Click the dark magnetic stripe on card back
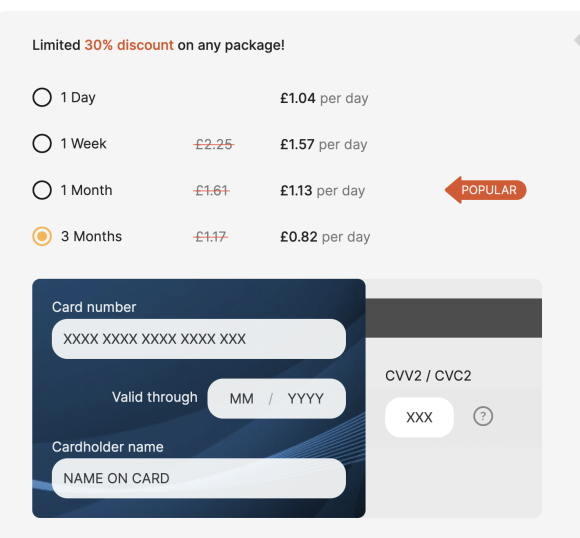Screen dimensions: 580x538 pos(454,318)
